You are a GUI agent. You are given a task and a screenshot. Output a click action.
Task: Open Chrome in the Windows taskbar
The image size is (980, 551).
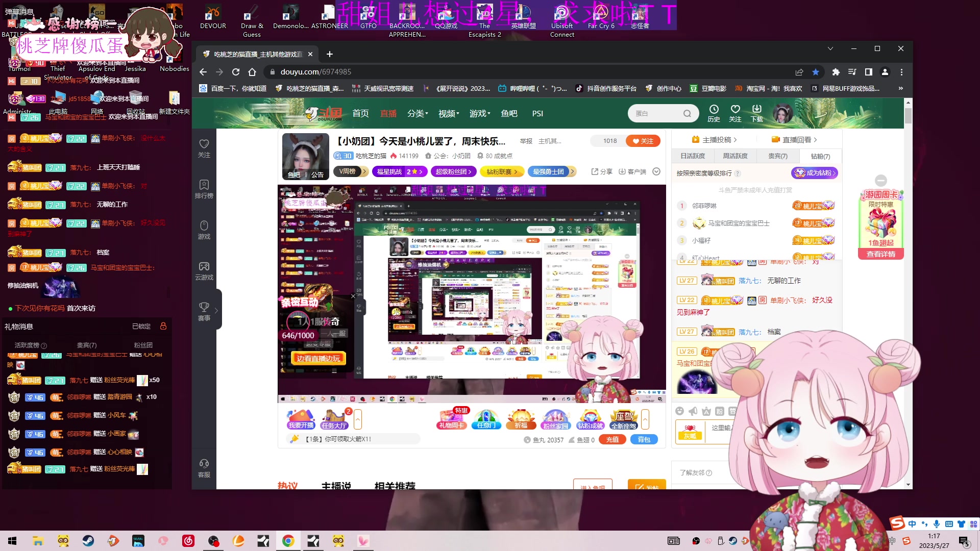coord(288,541)
